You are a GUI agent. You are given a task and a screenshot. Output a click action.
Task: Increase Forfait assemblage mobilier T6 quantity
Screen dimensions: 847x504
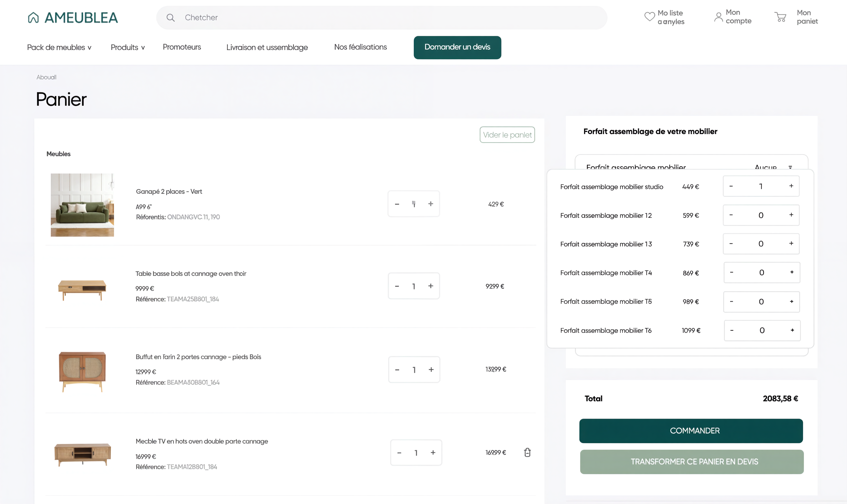pos(792,330)
